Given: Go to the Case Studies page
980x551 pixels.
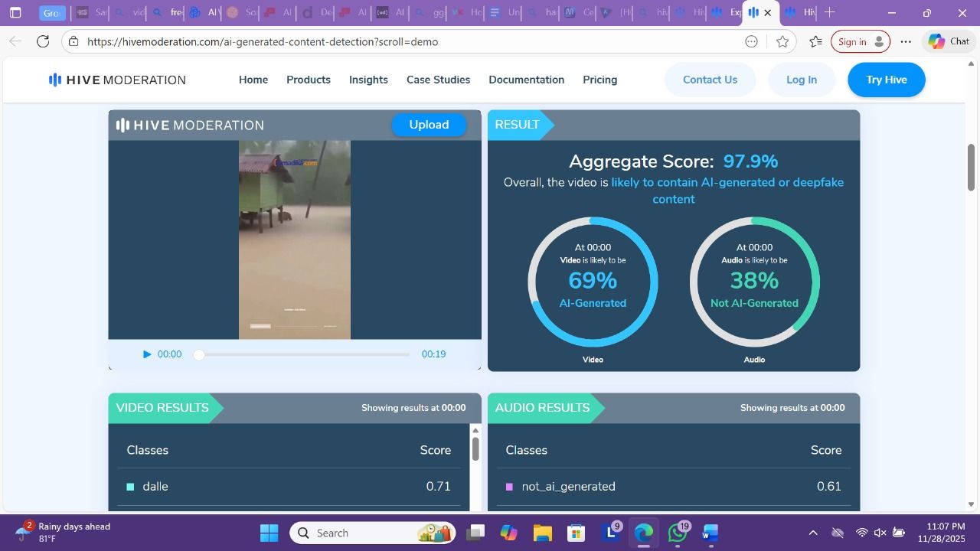Looking at the screenshot, I should coord(438,80).
